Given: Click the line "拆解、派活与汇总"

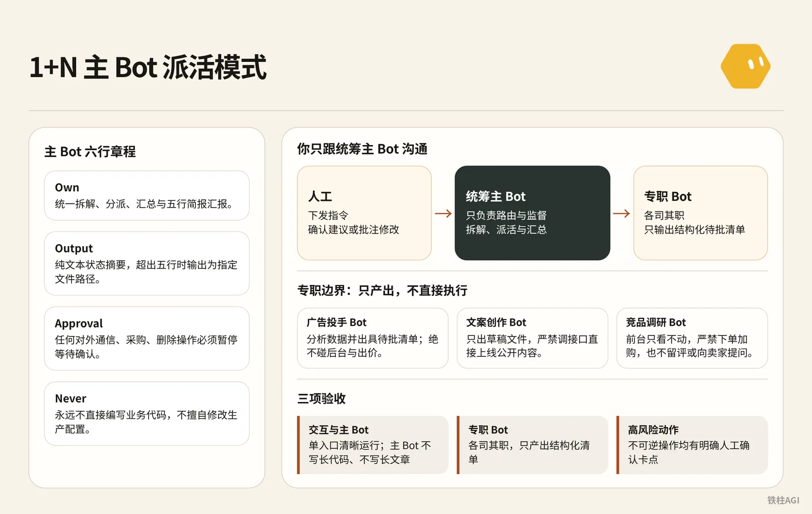Looking at the screenshot, I should click(x=506, y=230).
